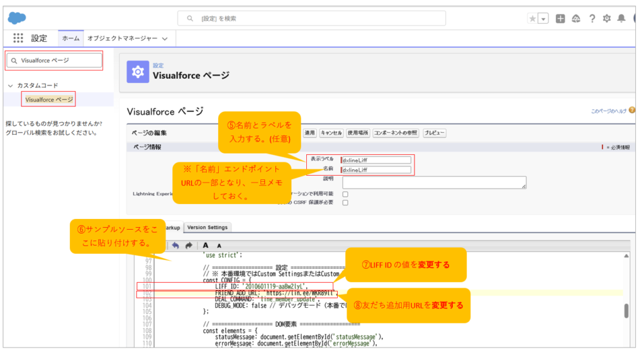Collapse the カスタムコード section
This screenshot has width=644, height=355.
(x=10, y=86)
